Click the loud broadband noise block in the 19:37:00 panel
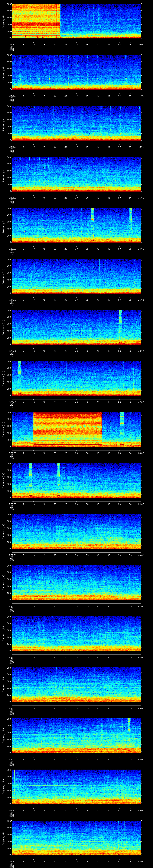This screenshot has width=153, height=868. [67, 429]
